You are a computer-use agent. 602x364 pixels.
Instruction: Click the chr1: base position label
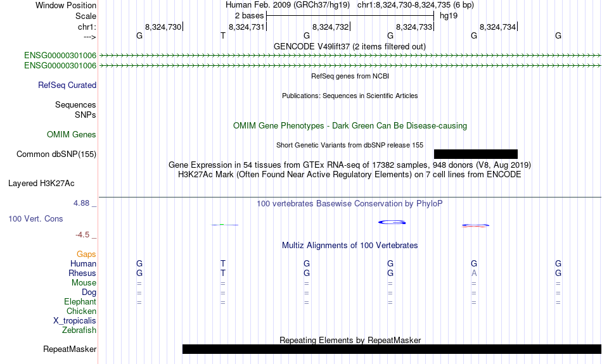87,27
